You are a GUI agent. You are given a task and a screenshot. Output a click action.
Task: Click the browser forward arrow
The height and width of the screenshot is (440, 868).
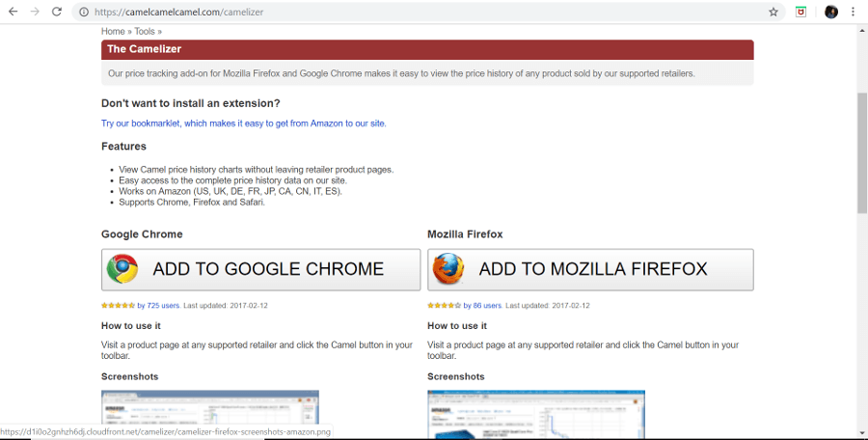click(35, 12)
